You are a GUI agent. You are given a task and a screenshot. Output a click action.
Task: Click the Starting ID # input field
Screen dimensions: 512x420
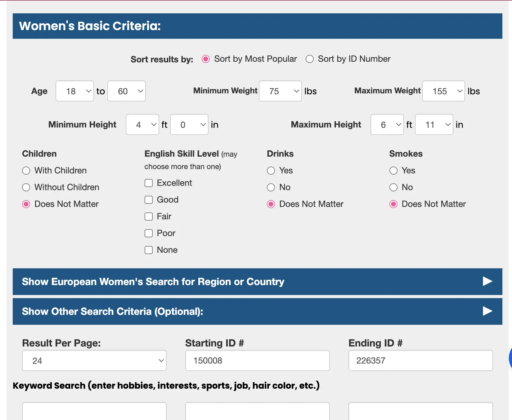click(x=257, y=360)
